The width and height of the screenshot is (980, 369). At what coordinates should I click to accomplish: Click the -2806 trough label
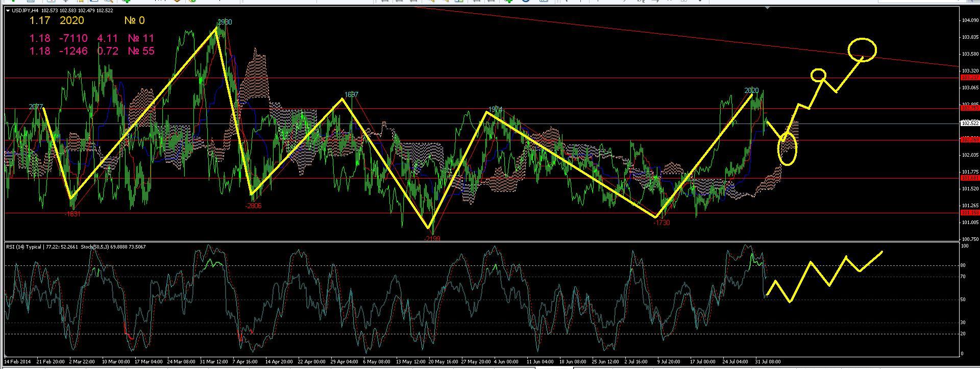point(253,206)
